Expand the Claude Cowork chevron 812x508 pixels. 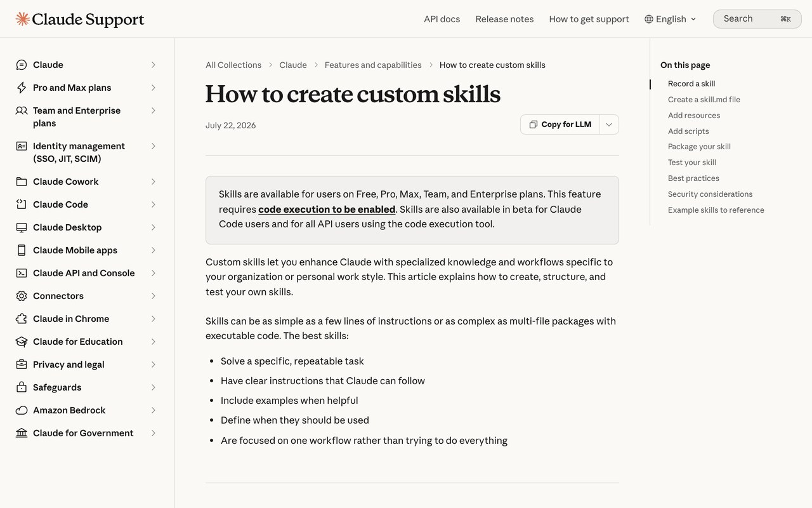pos(154,182)
